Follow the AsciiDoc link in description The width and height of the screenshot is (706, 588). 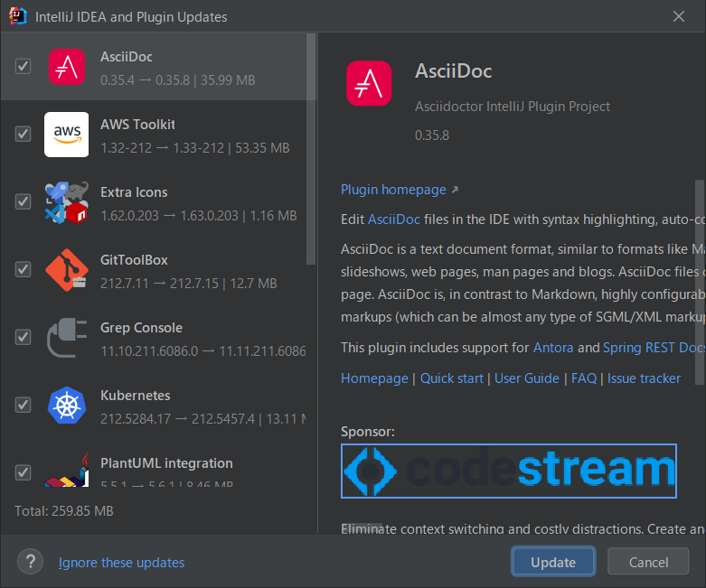coord(394,219)
